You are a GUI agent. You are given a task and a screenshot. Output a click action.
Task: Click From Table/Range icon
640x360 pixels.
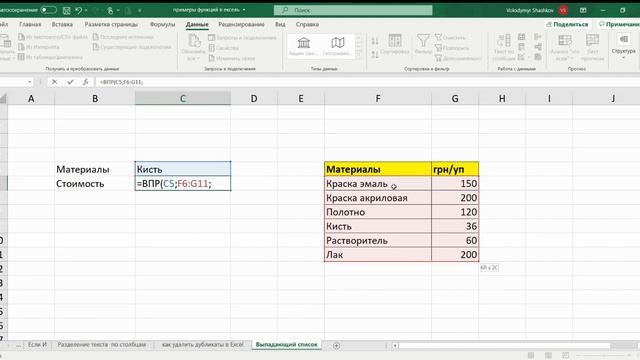(x=21, y=57)
